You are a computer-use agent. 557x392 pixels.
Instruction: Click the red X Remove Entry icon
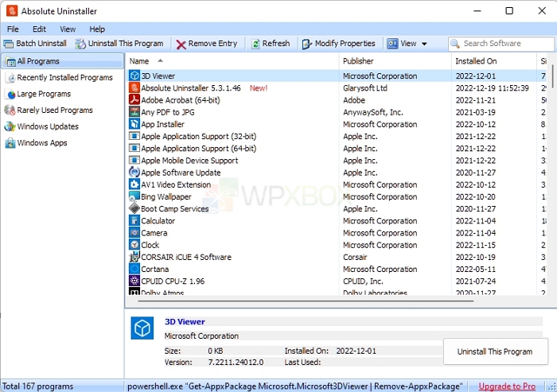(181, 45)
